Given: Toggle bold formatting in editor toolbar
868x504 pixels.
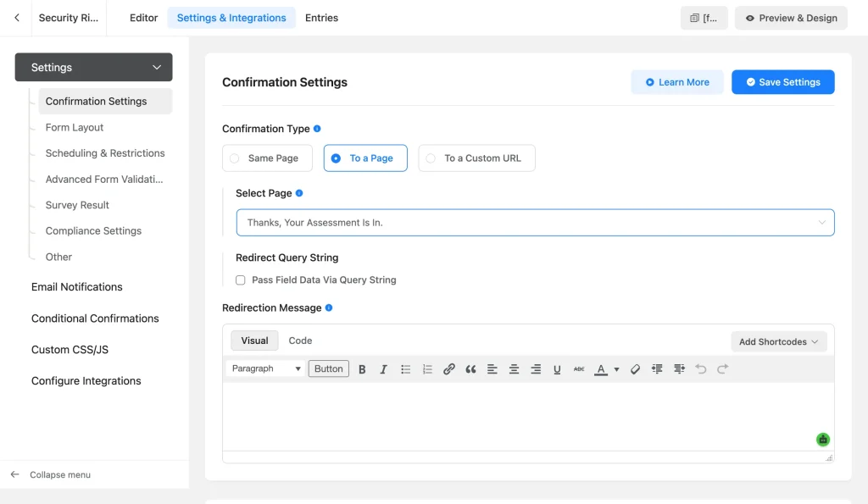Looking at the screenshot, I should [x=362, y=369].
